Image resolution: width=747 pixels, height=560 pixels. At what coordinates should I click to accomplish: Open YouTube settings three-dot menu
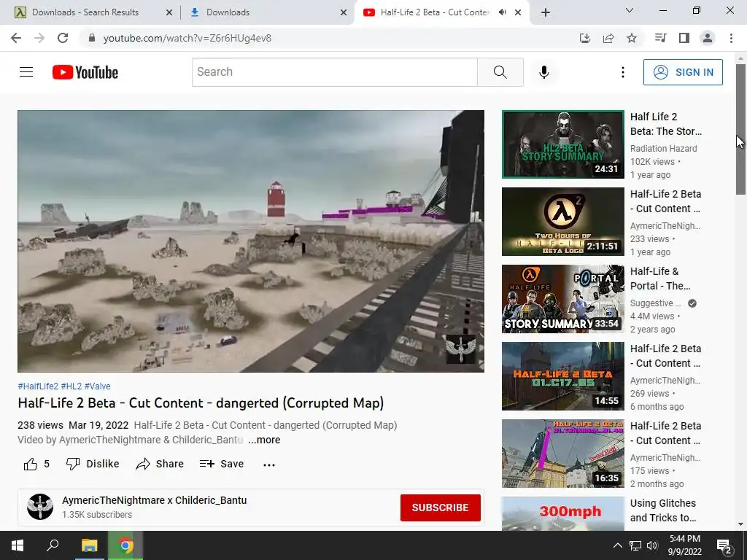[623, 72]
